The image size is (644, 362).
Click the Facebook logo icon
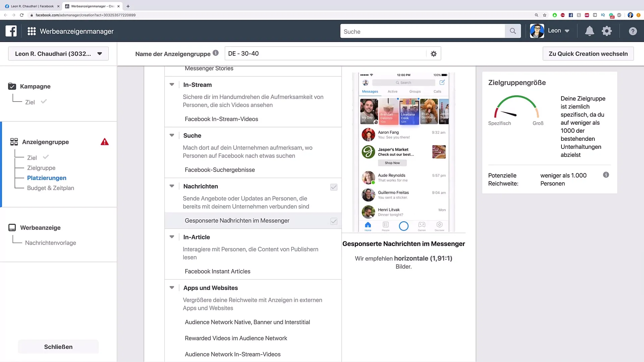click(11, 31)
